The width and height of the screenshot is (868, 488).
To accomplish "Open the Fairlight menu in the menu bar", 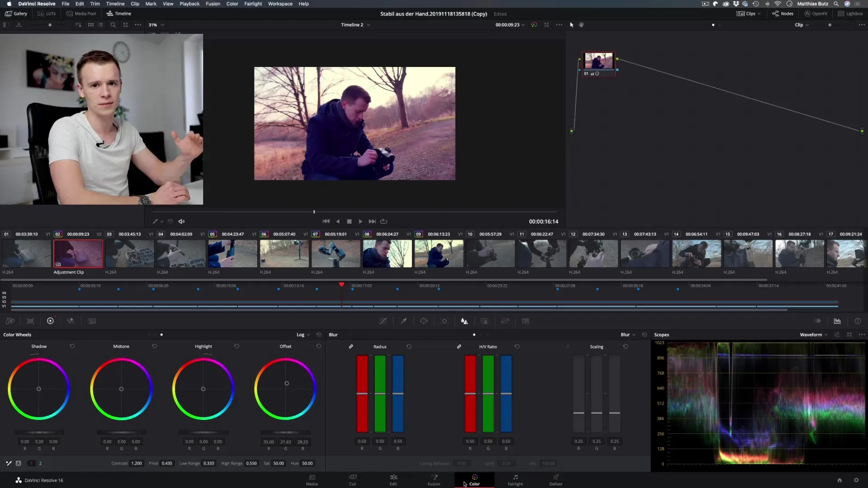I will (253, 4).
